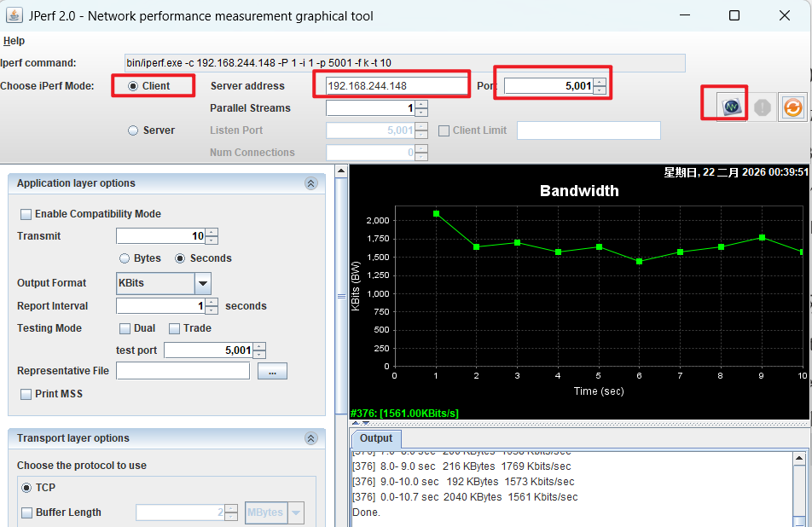Click the left panel vertical scrollbar thumb

click(341, 296)
